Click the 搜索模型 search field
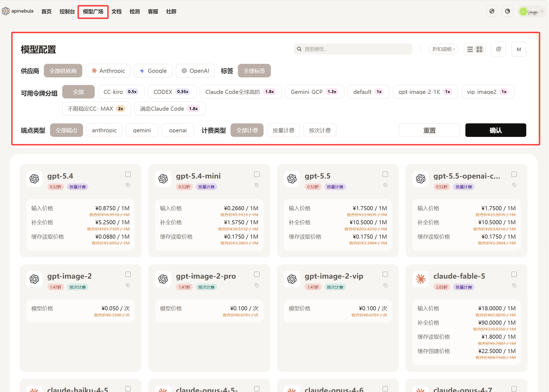 click(353, 49)
